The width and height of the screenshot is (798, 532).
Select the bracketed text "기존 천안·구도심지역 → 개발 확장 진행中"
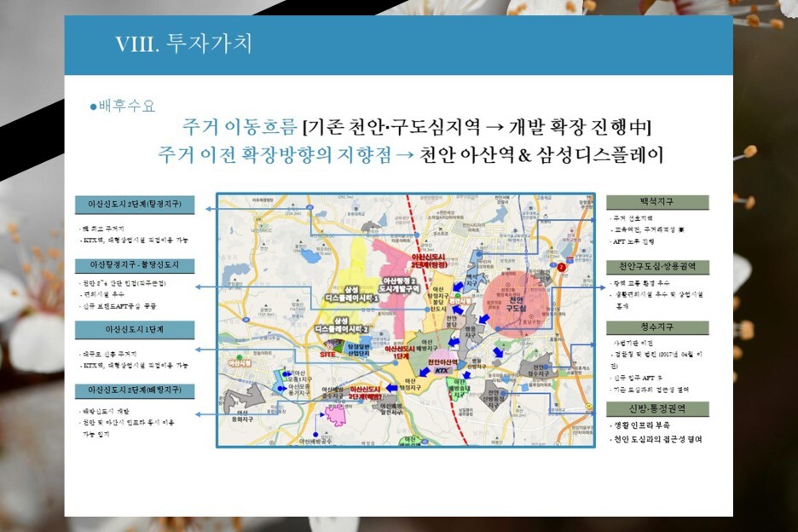(x=477, y=126)
